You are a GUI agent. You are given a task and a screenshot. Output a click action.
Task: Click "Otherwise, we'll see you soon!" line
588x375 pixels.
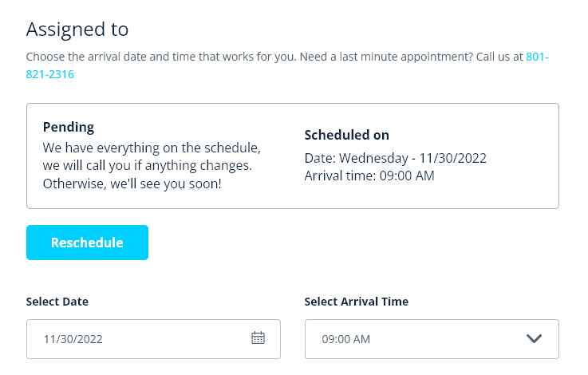pyautogui.click(x=132, y=184)
